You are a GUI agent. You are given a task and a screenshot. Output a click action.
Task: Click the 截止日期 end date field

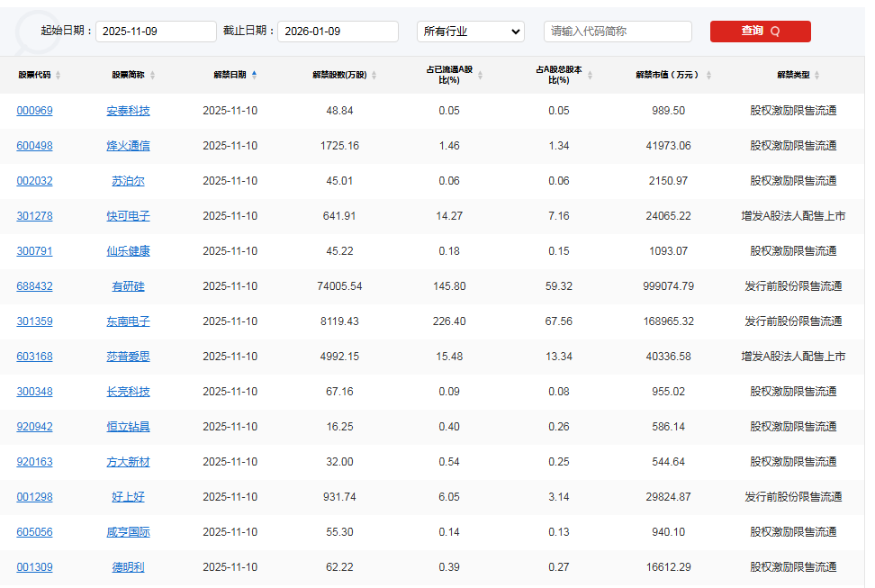tap(338, 31)
